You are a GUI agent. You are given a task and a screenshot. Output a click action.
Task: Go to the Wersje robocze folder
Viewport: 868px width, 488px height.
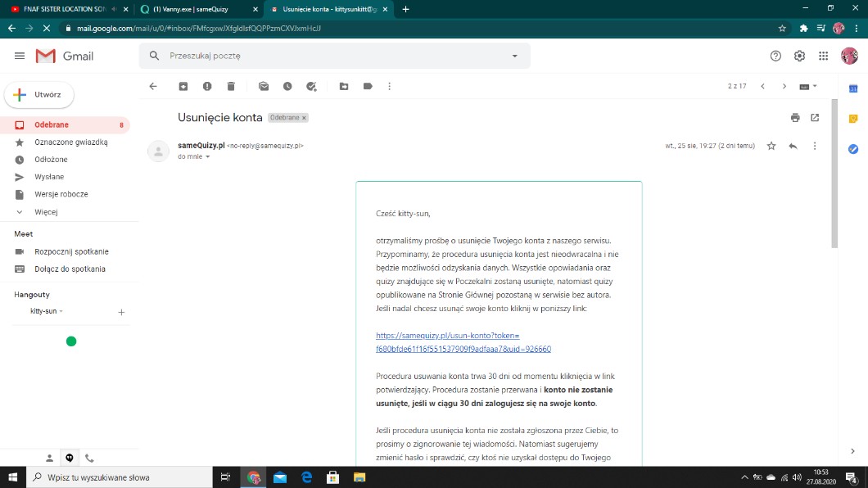pyautogui.click(x=61, y=194)
